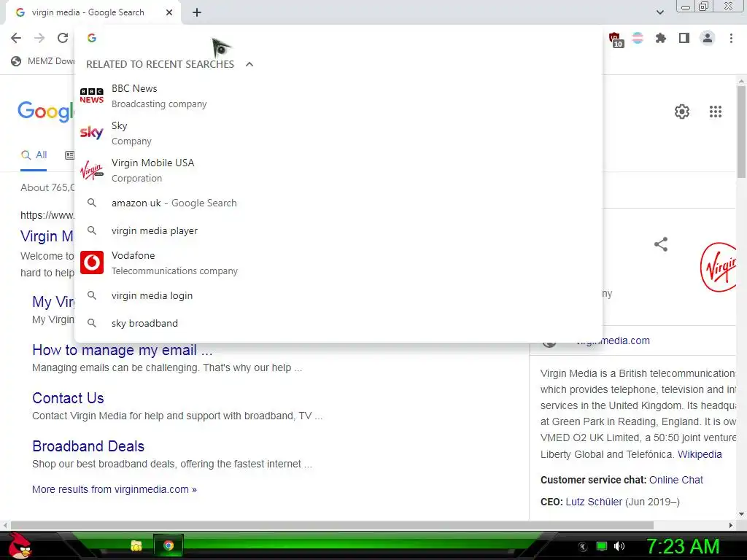Select the Sky company suggestion
The height and width of the screenshot is (560, 747).
(x=338, y=133)
